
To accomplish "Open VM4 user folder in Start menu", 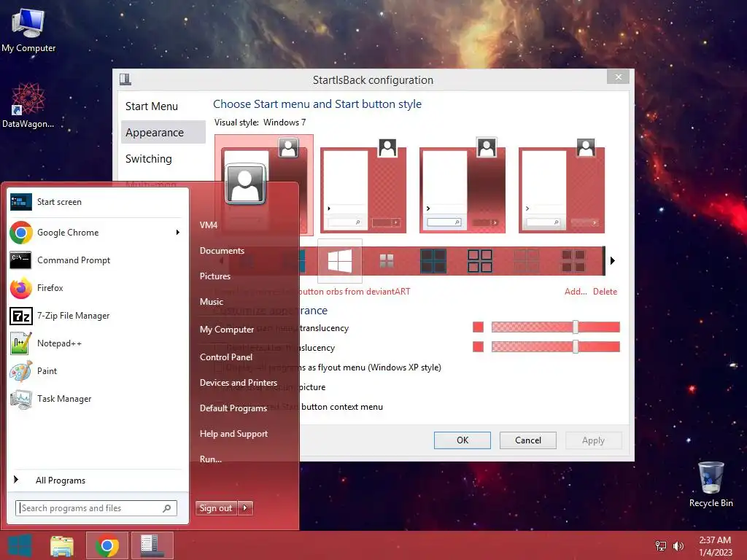I will click(x=209, y=225).
